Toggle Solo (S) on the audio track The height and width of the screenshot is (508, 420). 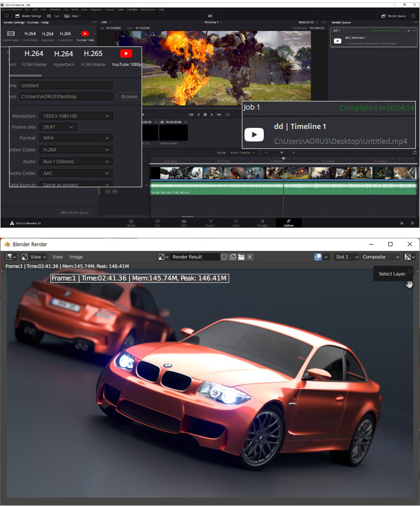108,192
